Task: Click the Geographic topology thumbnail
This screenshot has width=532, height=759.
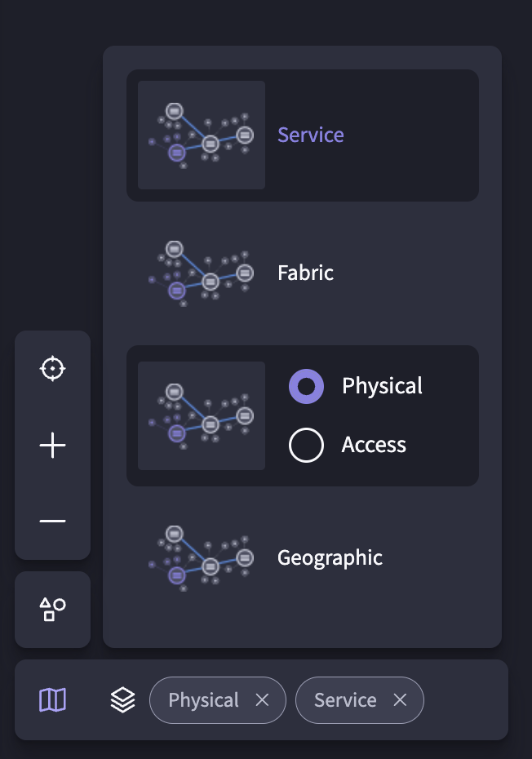Action: tap(202, 558)
